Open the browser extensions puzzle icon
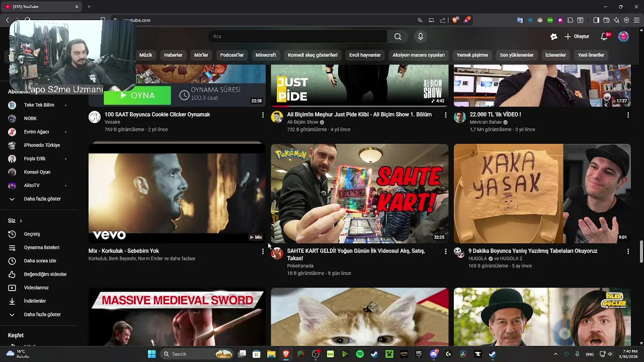 pos(570,20)
